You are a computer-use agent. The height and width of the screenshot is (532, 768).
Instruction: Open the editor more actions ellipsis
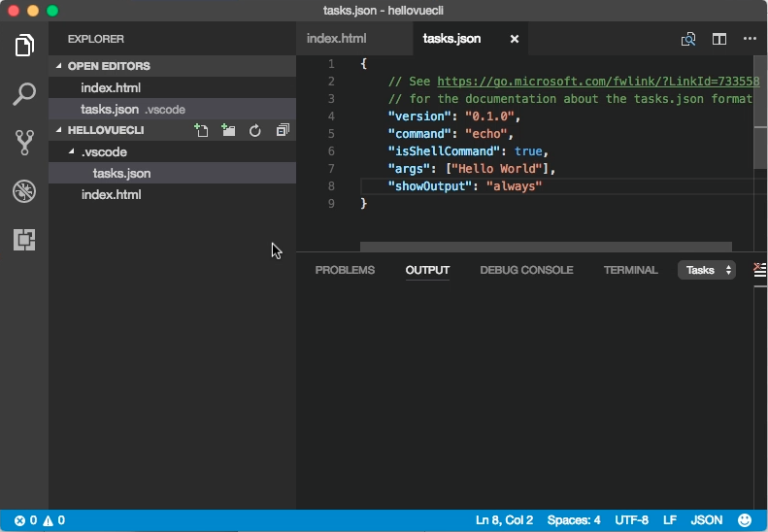(x=750, y=38)
